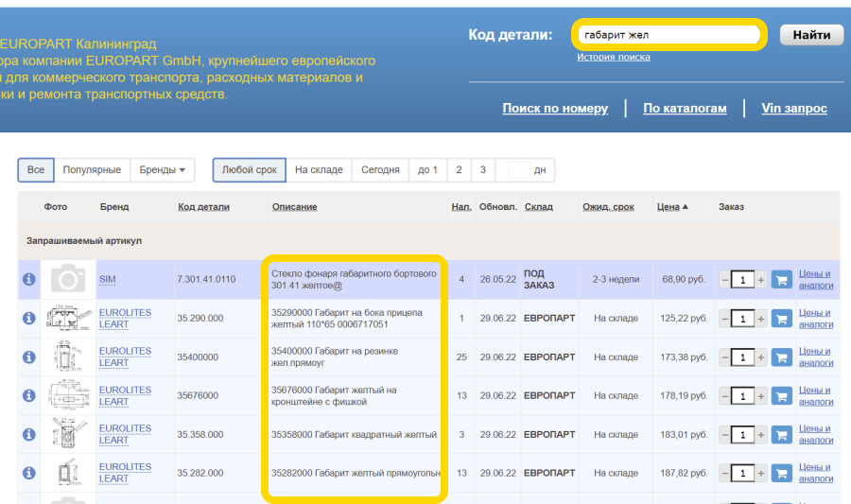This screenshot has height=504, width=851.
Task: Add part 35676000 to cart
Action: 782,396
